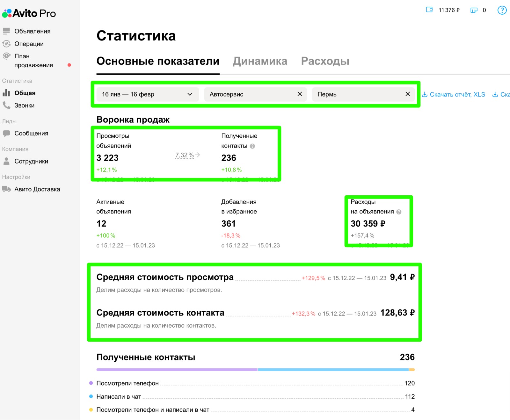Click help icon next to Полученные контакты

252,146
